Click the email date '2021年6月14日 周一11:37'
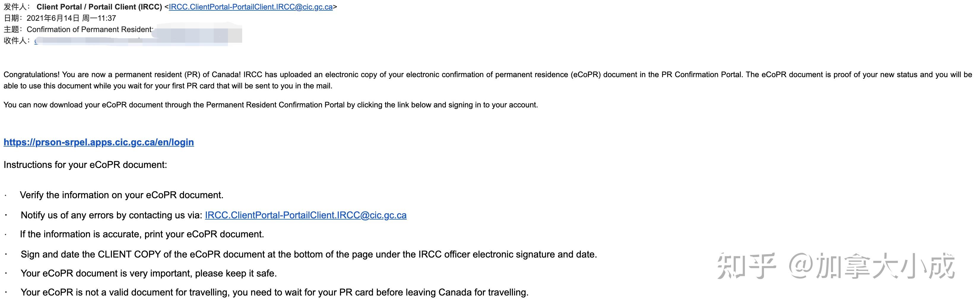This screenshot has height=305, width=980. point(71,18)
